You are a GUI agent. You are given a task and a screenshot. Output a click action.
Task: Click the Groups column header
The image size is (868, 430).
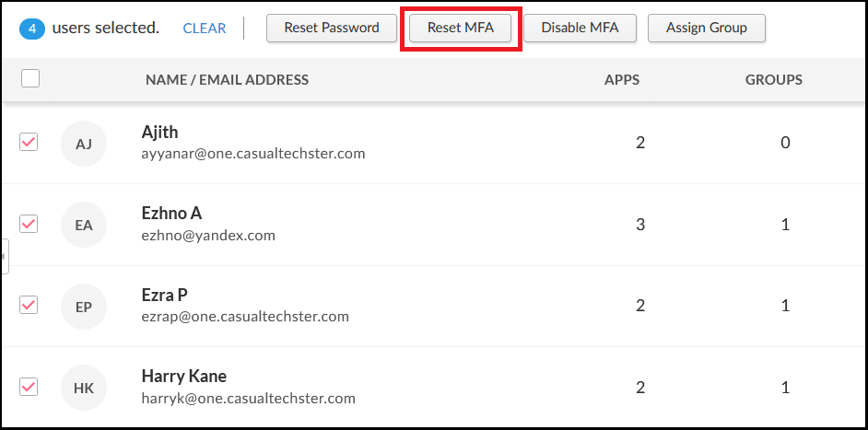point(774,79)
